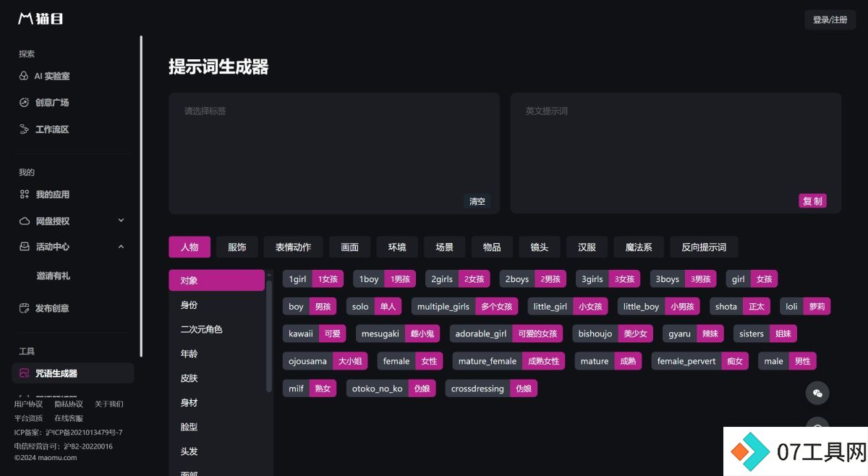Toggle the 1girl 女孩 tag
The image size is (868, 476).
(x=313, y=279)
